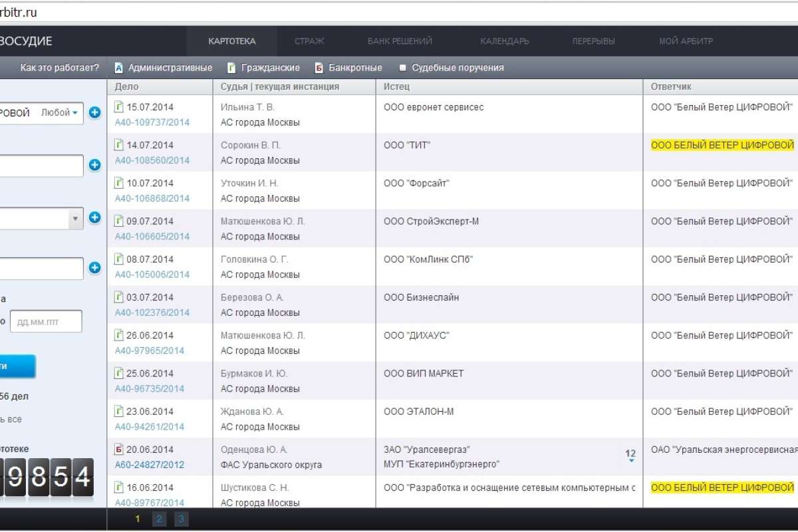Click the civil case icon beside 14.07.2014

[x=119, y=144]
